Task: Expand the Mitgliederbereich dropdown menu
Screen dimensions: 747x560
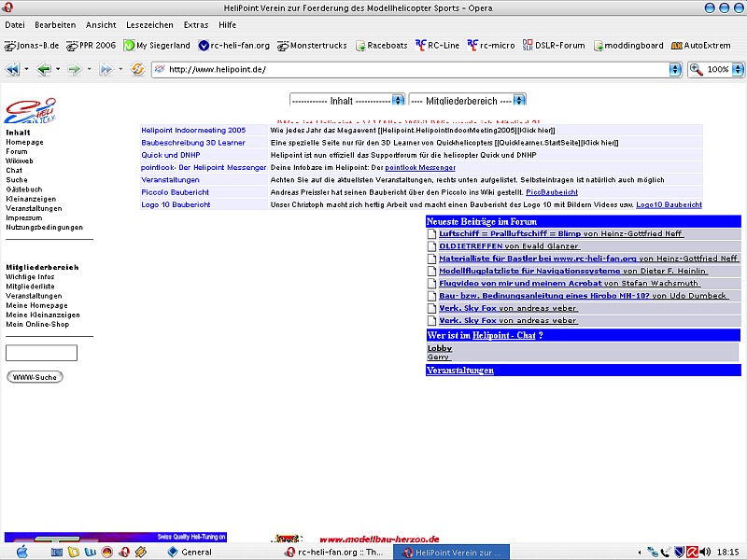Action: [520, 100]
